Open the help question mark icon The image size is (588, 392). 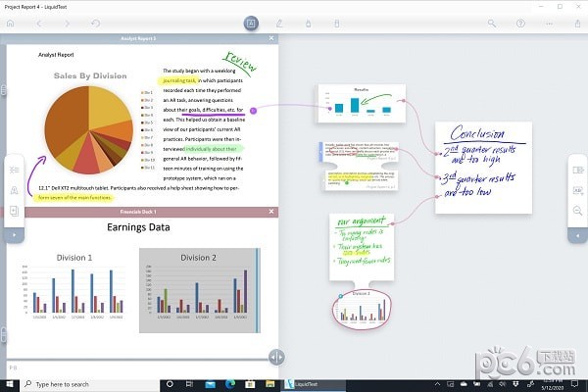520,24
